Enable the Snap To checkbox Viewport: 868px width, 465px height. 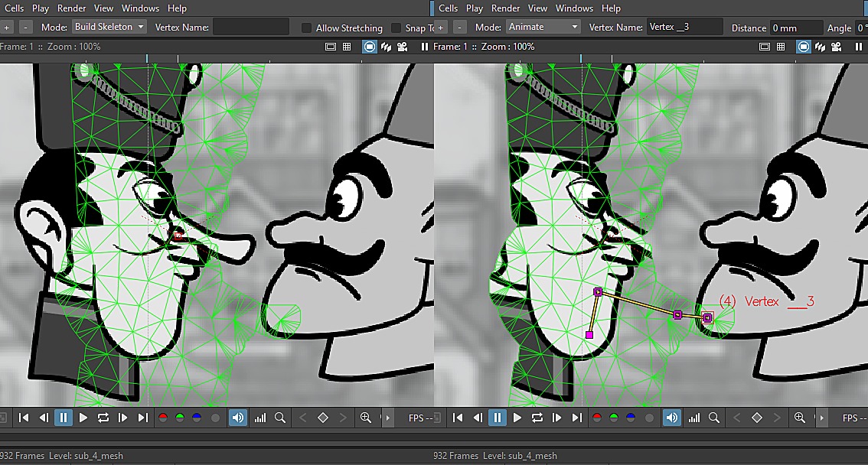coord(396,28)
